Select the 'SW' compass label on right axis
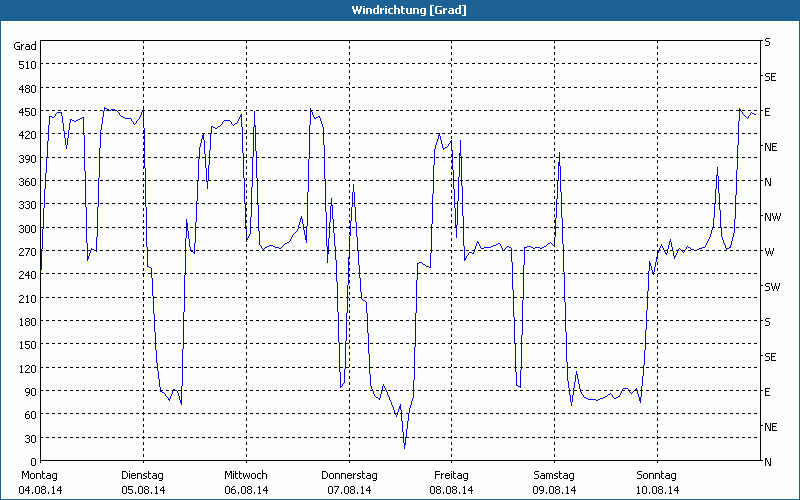The image size is (800, 500). point(771,287)
